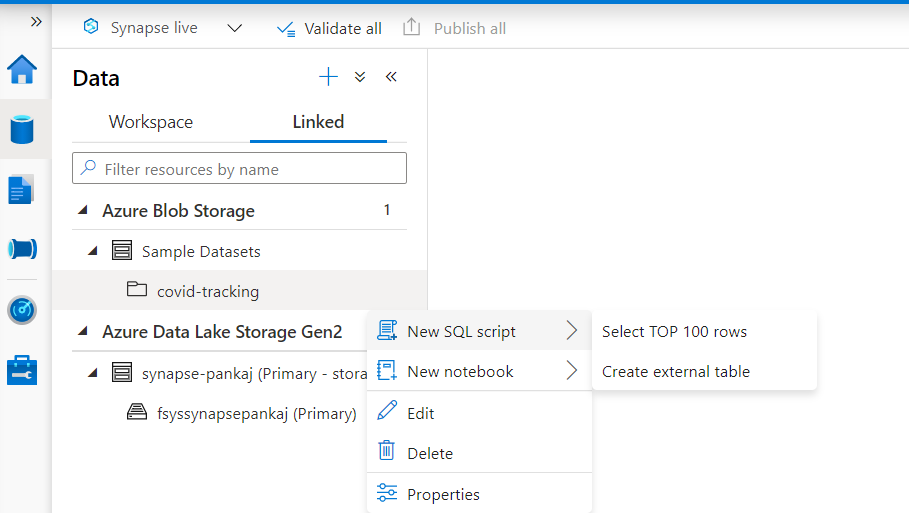909x513 pixels.
Task: Expand the left navigation rail
Action: click(x=36, y=22)
